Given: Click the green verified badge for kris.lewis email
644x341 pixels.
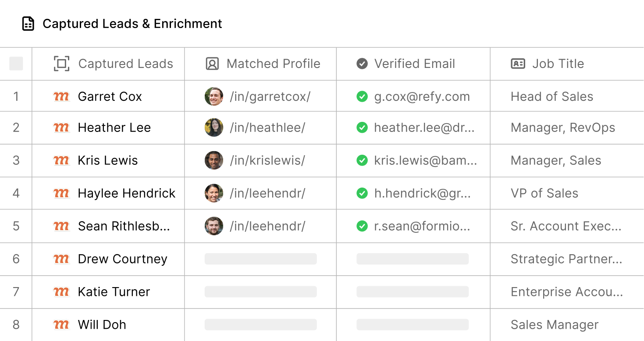Looking at the screenshot, I should point(362,160).
